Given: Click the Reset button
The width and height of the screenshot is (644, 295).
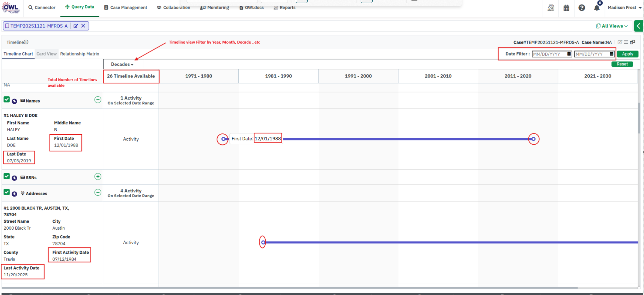Looking at the screenshot, I should [x=622, y=64].
